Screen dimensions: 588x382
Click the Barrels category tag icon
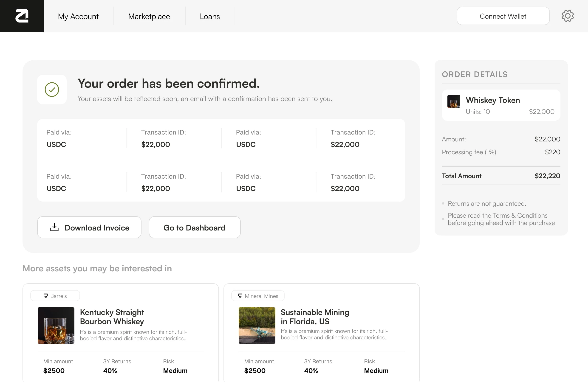[x=46, y=296]
